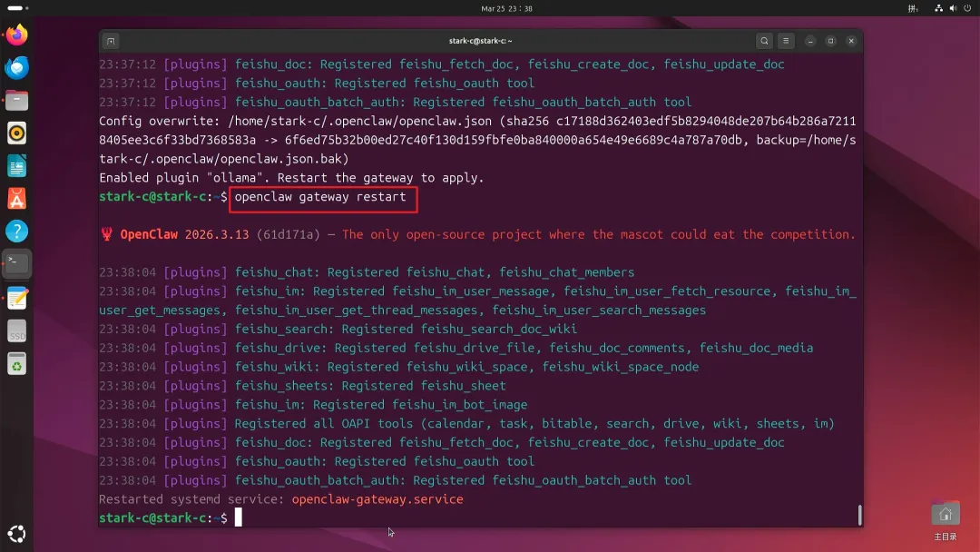Click 'feishu_im_user_search_messages' text
This screenshot has width=980, height=552.
tap(599, 310)
